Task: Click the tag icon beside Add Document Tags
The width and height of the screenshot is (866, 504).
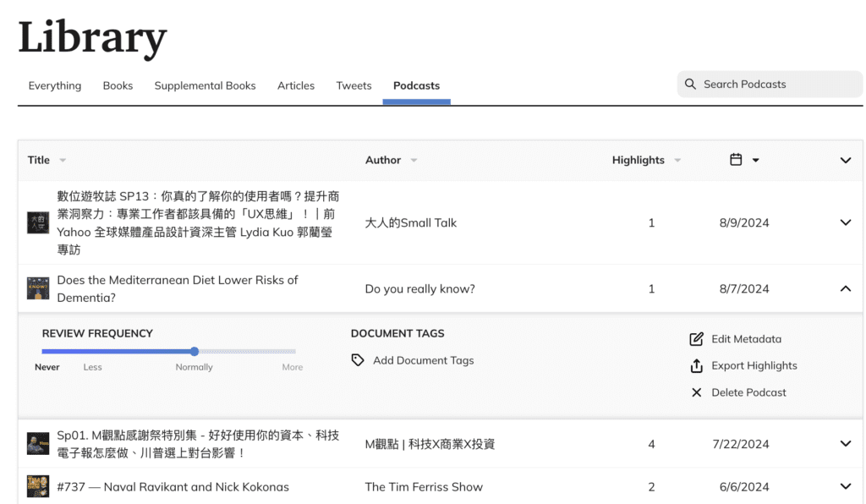Action: (x=358, y=360)
